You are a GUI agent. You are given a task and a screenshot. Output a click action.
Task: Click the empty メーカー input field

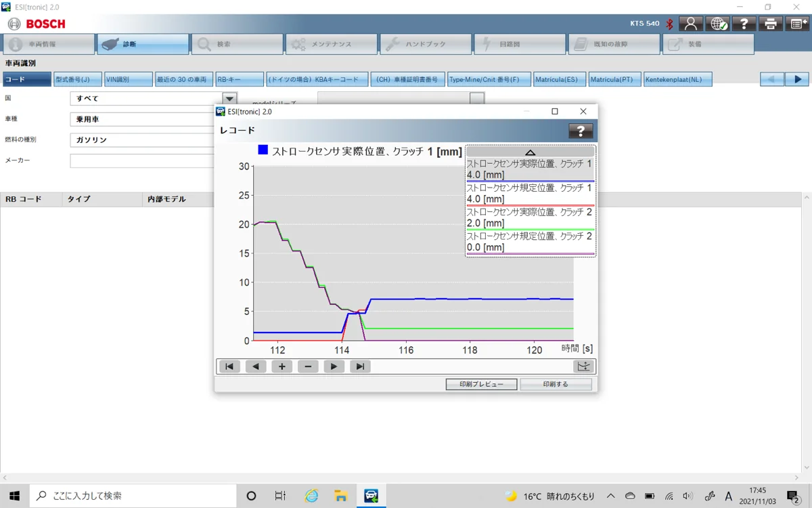pyautogui.click(x=142, y=161)
